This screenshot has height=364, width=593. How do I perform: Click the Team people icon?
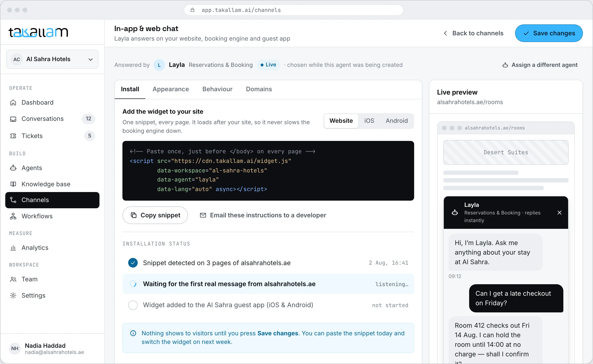[x=13, y=279]
